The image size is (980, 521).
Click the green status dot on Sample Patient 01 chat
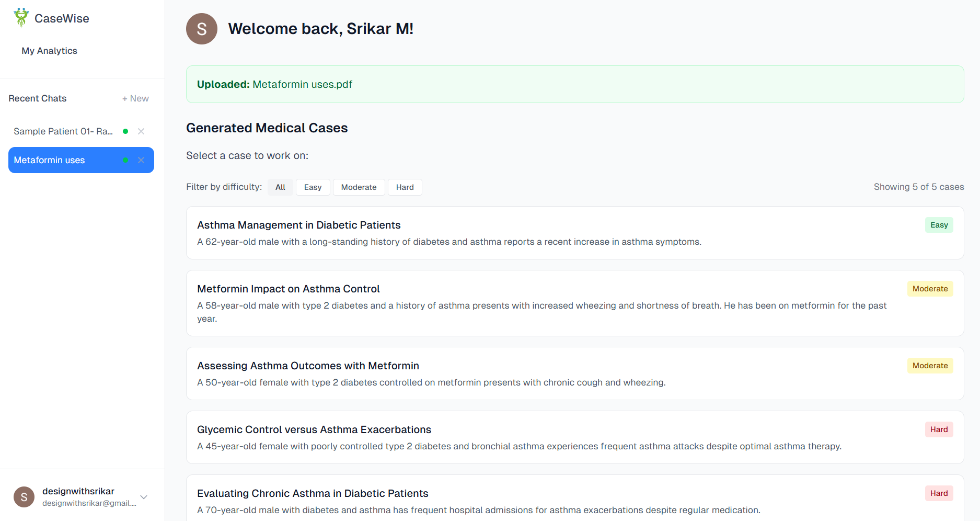tap(125, 131)
